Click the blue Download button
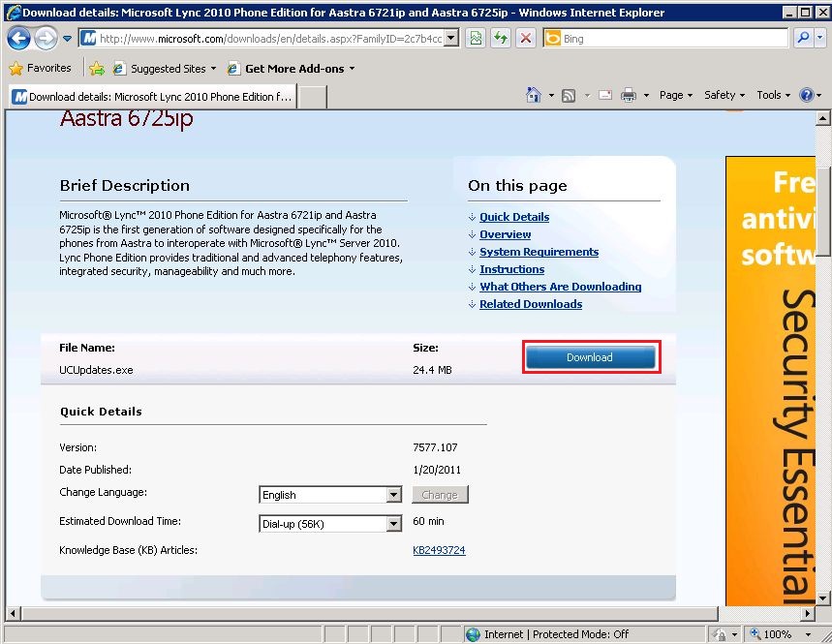 pos(591,357)
